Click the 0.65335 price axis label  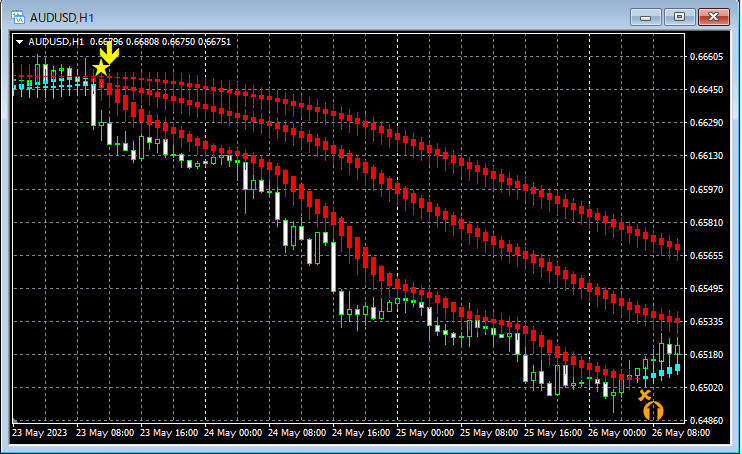click(707, 322)
